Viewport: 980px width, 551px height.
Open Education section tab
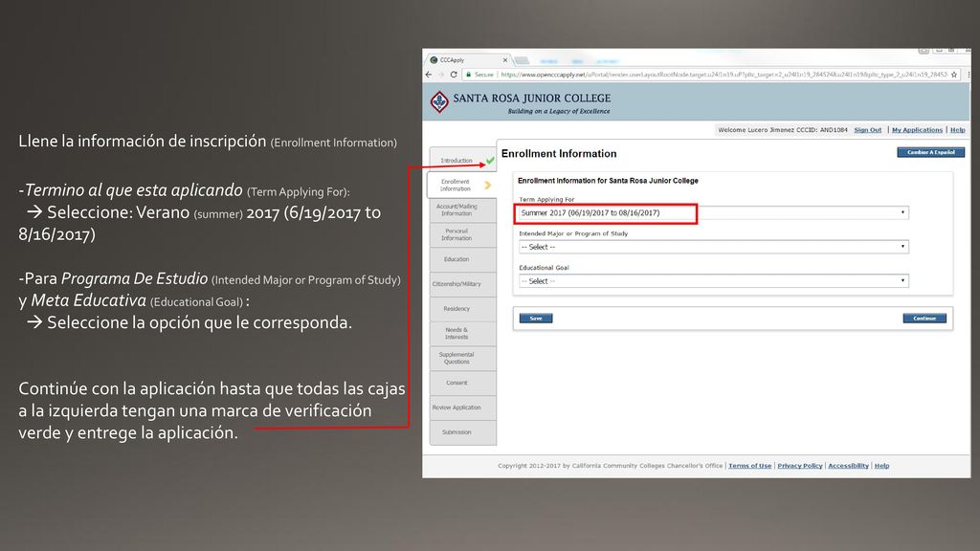[462, 259]
